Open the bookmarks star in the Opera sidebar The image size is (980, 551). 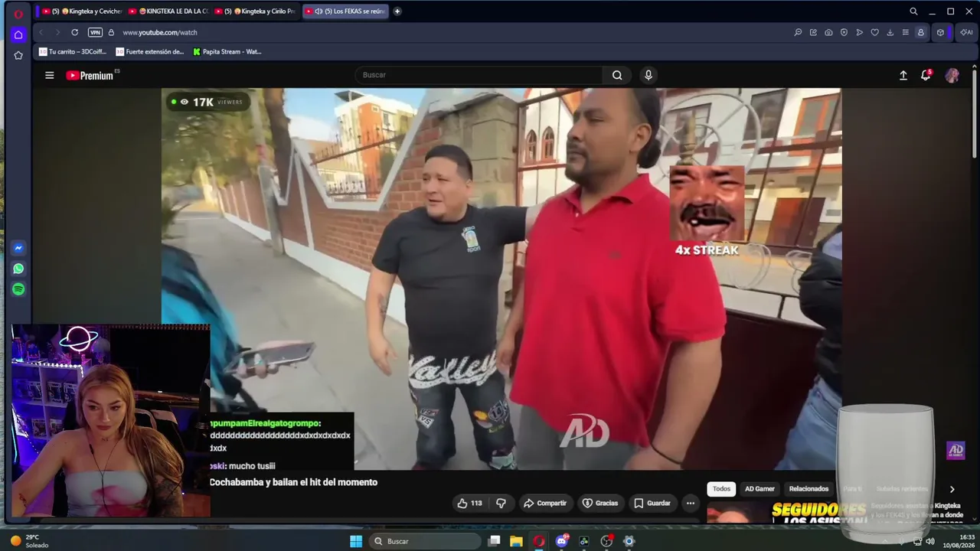[18, 55]
